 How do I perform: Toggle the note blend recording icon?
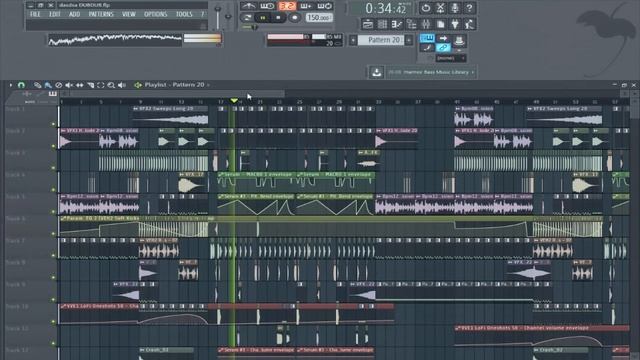click(427, 48)
